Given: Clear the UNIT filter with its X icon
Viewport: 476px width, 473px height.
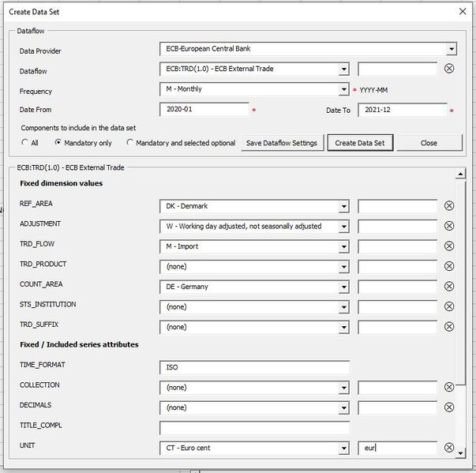Looking at the screenshot, I should click(449, 448).
